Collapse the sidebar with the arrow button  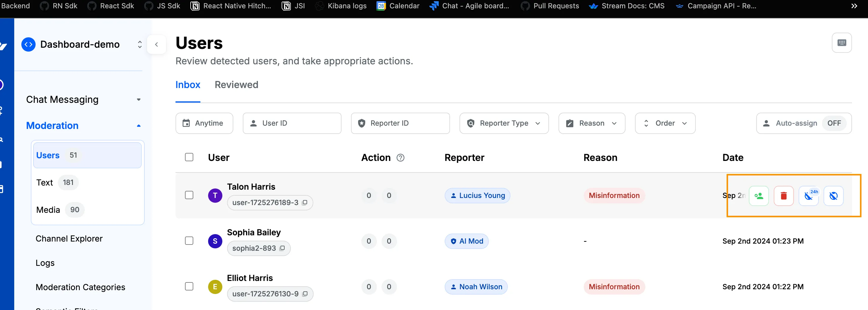coord(156,44)
